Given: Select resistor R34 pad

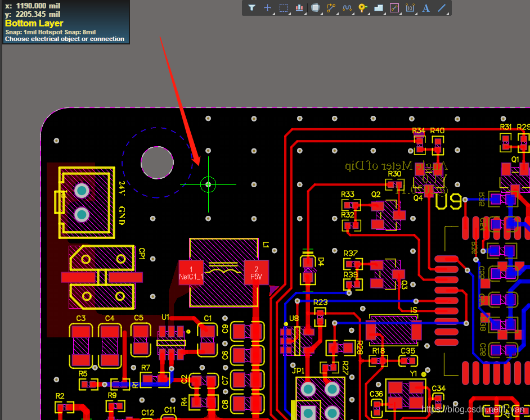Looking at the screenshot, I should [x=420, y=144].
